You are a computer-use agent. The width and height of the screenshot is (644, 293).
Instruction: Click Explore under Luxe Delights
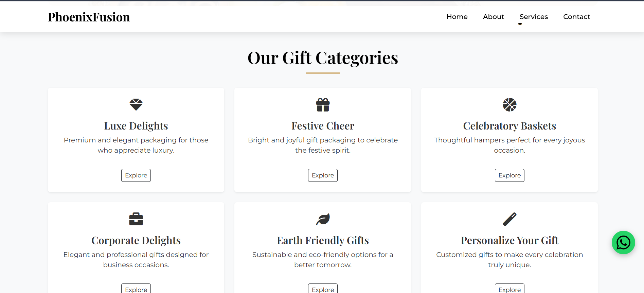click(136, 175)
